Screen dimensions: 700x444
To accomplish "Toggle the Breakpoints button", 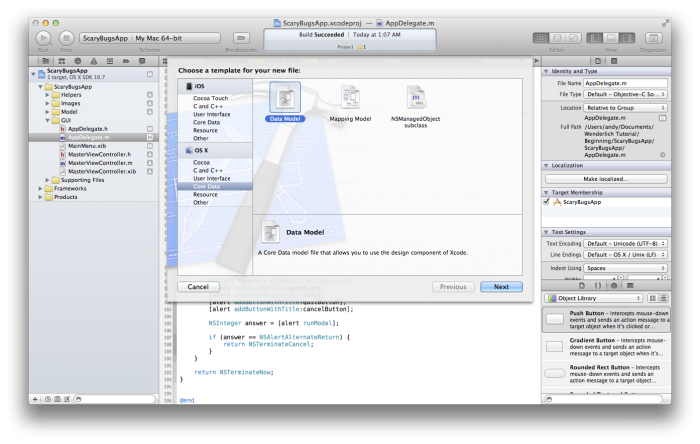I will 241,38.
